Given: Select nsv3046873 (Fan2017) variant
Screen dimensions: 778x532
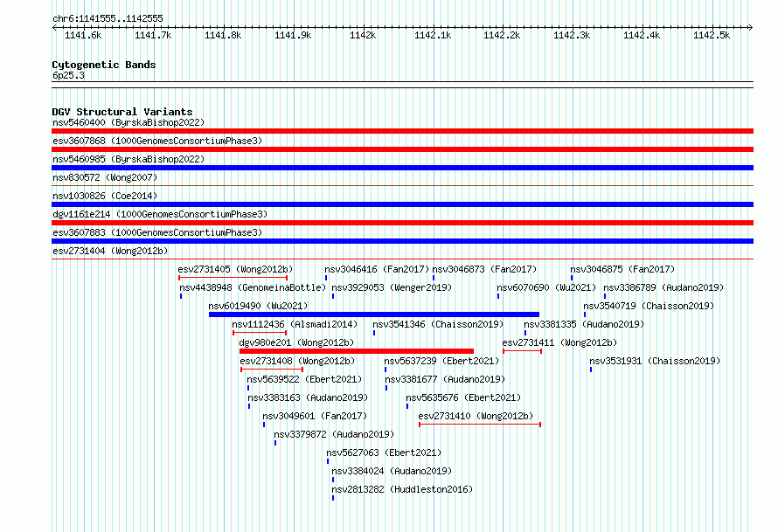Looking at the screenshot, I should click(484, 269).
